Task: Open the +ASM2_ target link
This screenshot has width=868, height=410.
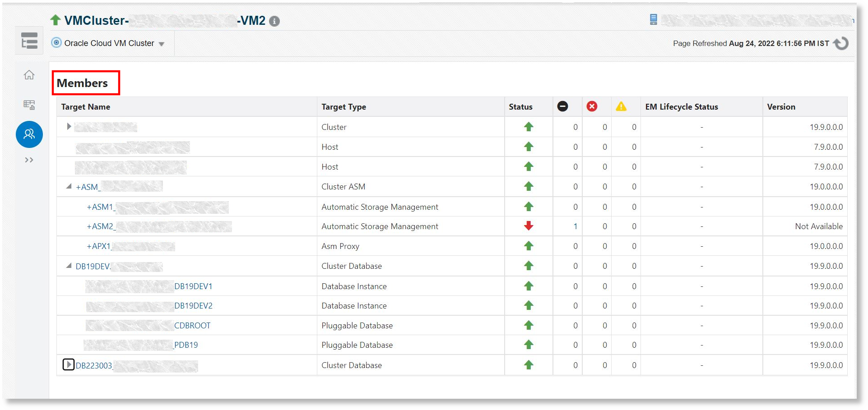Action: (x=101, y=226)
